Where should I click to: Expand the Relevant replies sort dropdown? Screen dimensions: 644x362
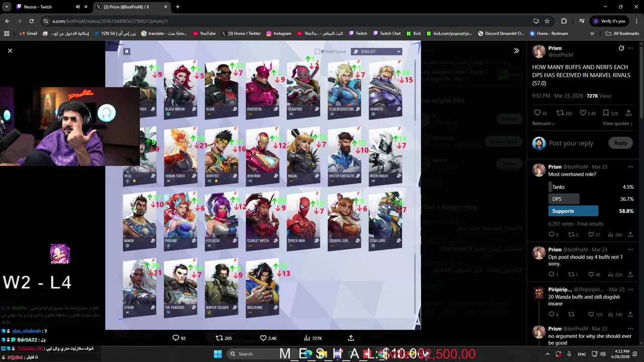pos(543,123)
